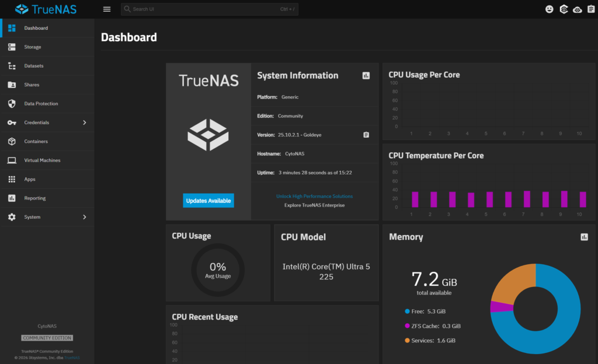This screenshot has height=364, width=598.
Task: Click the COMMUNITY EDITION badge
Action: 47,338
